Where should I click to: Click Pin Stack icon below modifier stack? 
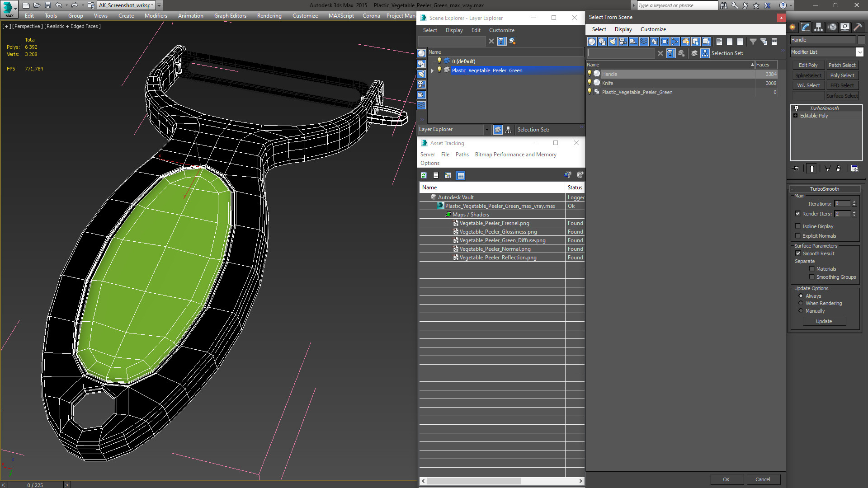[796, 169]
